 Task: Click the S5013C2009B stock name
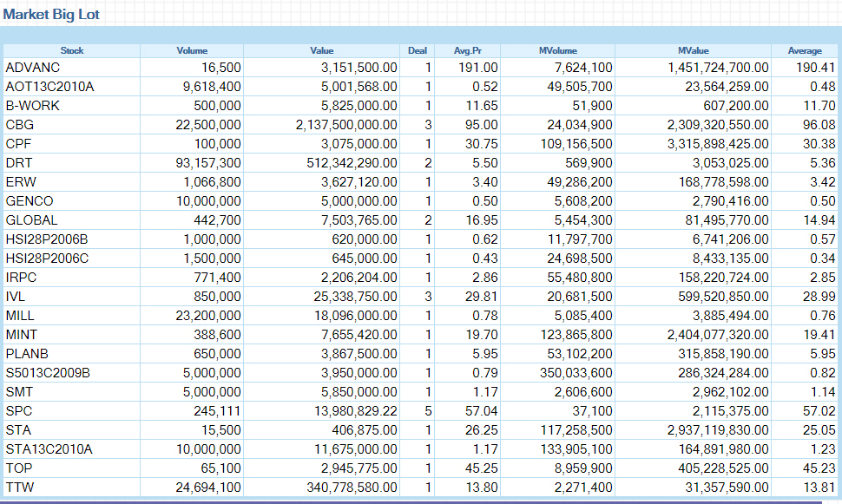tap(48, 372)
